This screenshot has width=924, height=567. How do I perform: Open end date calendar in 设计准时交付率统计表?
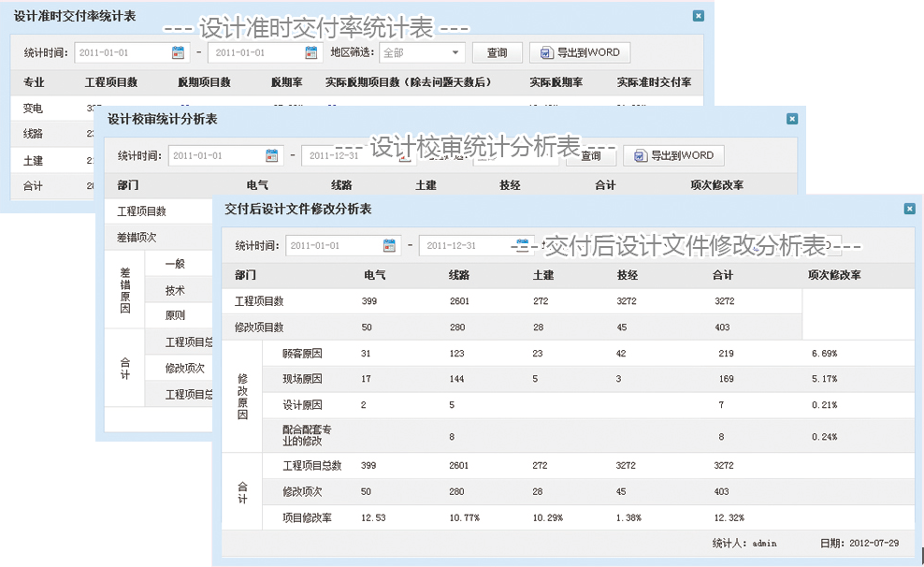click(311, 53)
